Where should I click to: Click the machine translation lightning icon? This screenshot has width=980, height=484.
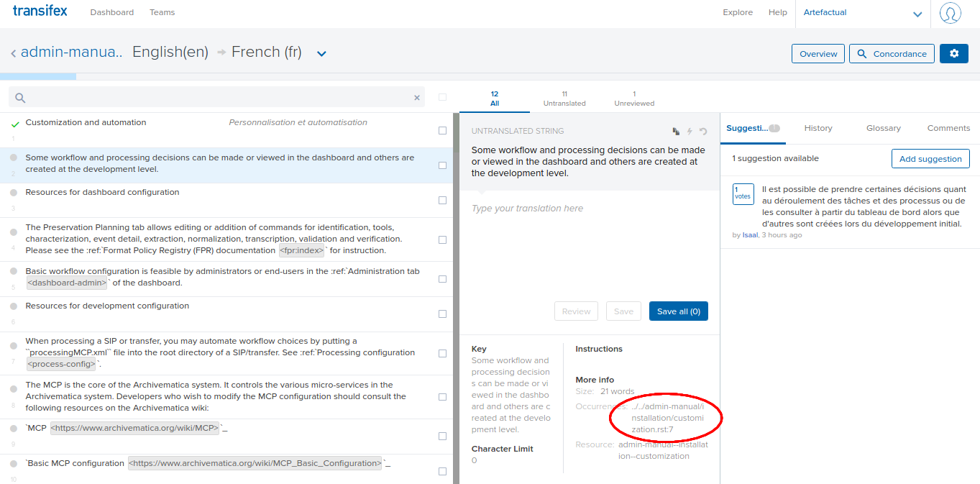point(690,132)
